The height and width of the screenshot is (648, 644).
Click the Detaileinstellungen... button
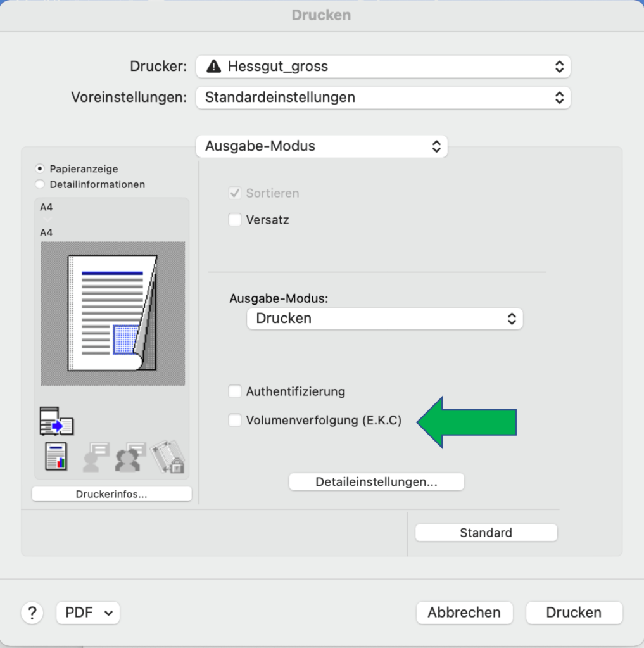pos(376,482)
